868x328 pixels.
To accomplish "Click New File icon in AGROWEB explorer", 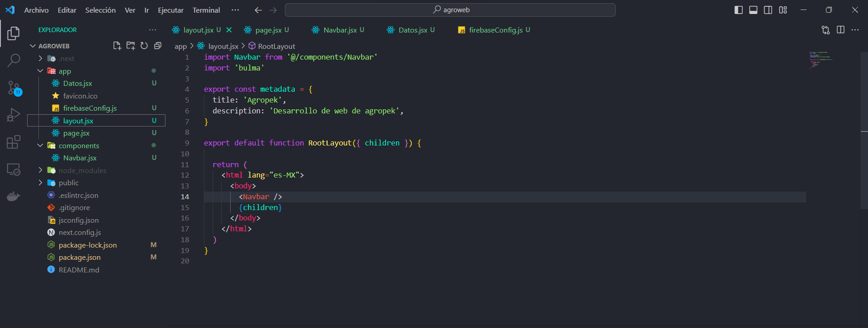I will pos(117,46).
